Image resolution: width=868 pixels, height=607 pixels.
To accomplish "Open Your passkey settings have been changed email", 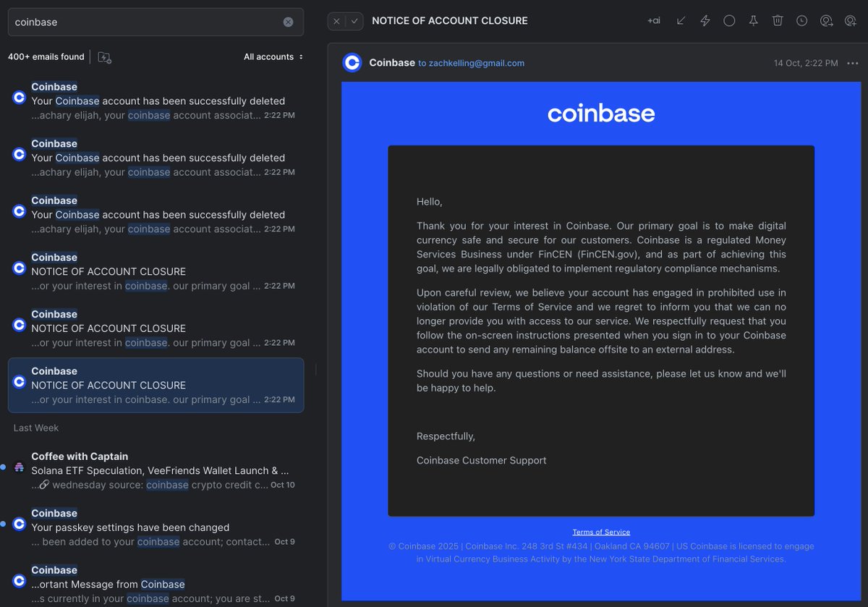I will pos(156,527).
